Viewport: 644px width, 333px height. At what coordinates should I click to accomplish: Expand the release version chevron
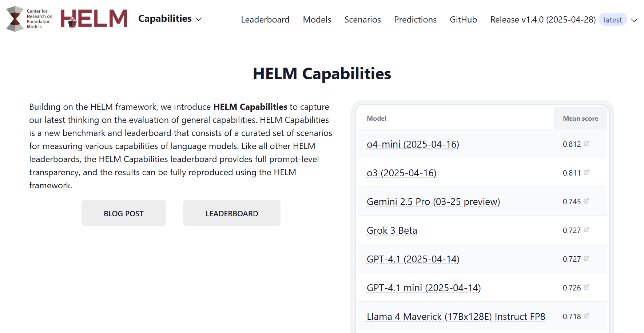634,20
